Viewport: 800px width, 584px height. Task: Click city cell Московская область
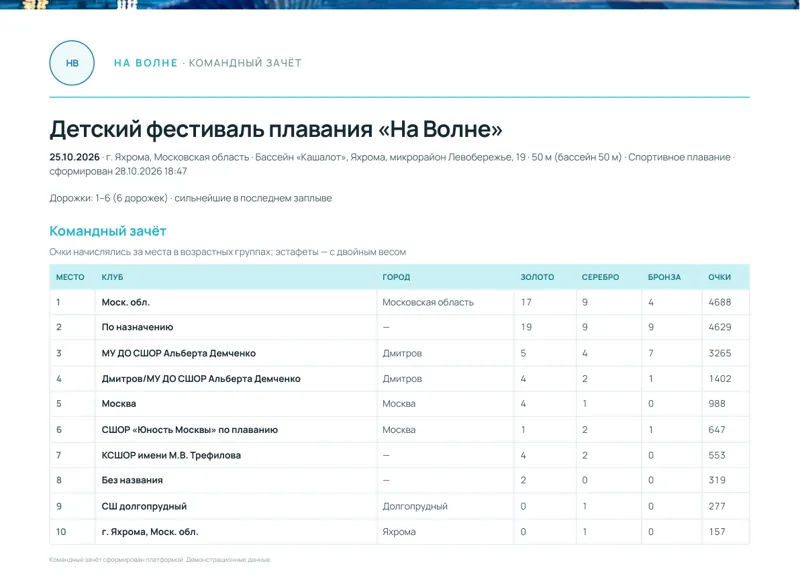tap(428, 302)
